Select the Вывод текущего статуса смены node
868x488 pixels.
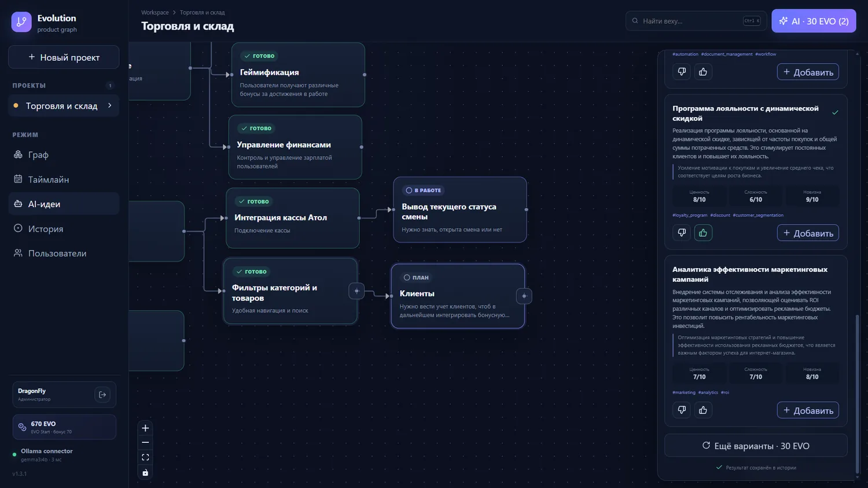(x=460, y=210)
